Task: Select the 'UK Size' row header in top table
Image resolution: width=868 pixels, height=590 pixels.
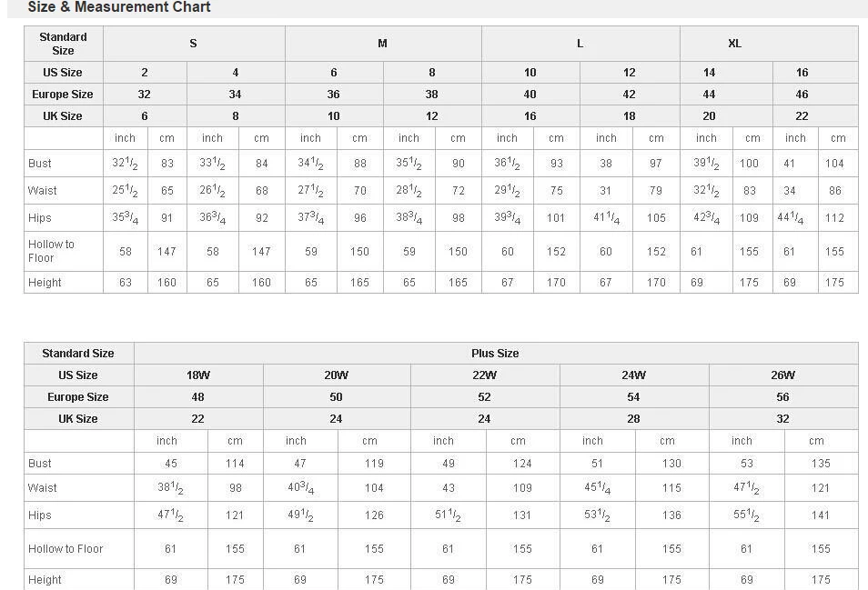Action: pyautogui.click(x=63, y=116)
